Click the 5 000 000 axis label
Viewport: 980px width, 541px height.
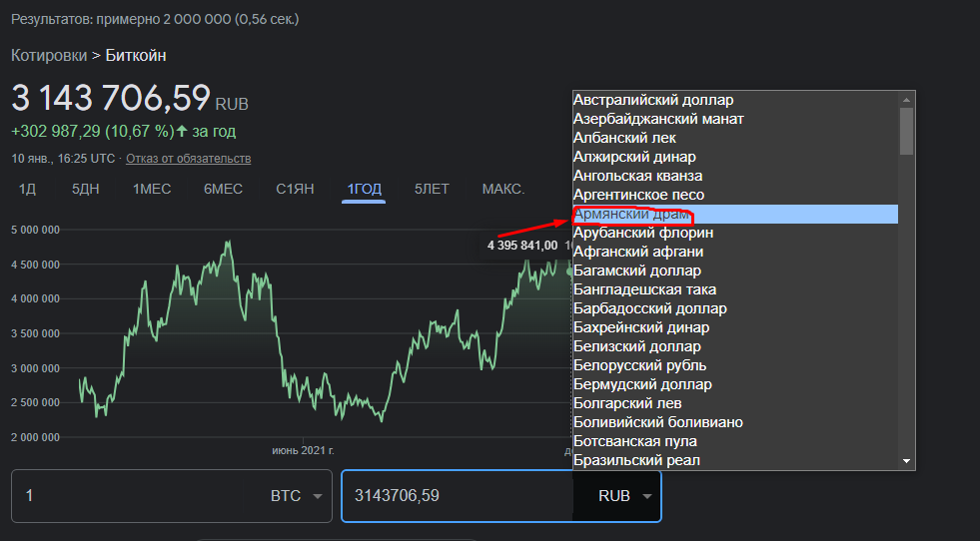[36, 230]
